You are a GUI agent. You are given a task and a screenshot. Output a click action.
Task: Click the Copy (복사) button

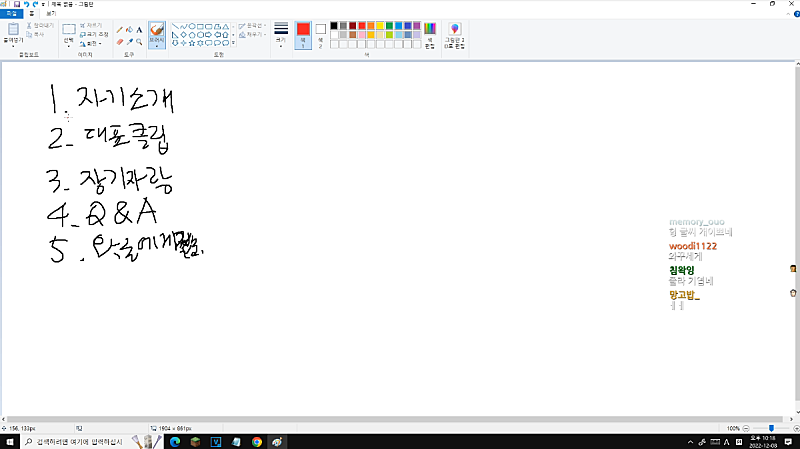(x=35, y=34)
